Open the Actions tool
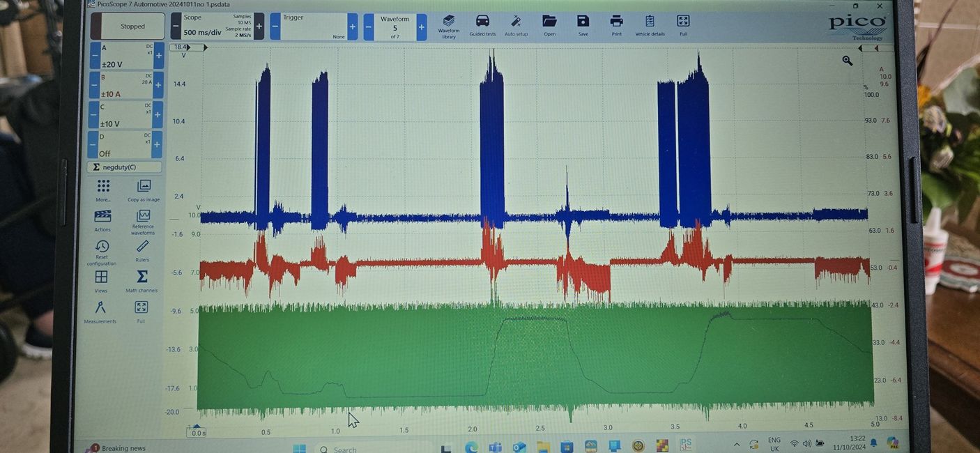980x453 pixels. (102, 221)
